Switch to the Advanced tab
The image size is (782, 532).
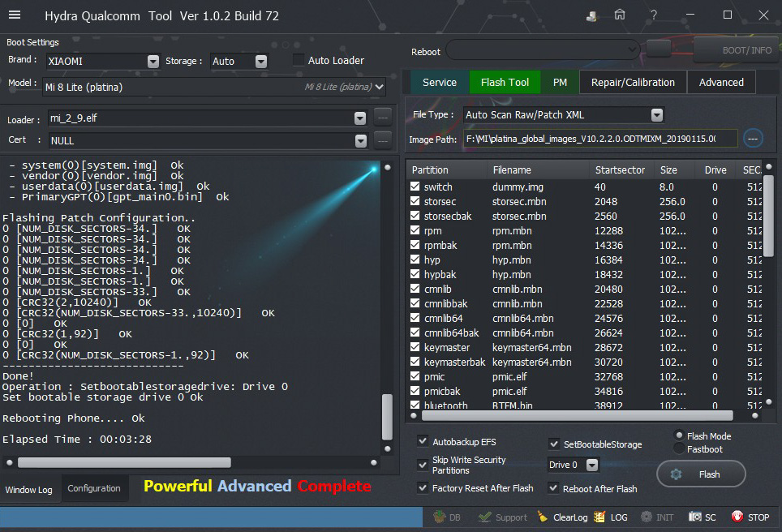pyautogui.click(x=721, y=82)
